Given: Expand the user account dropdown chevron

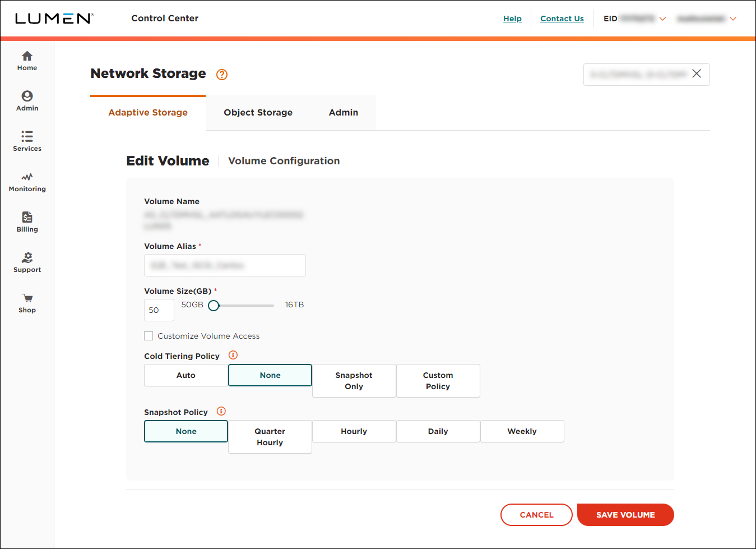Looking at the screenshot, I should pos(733,19).
